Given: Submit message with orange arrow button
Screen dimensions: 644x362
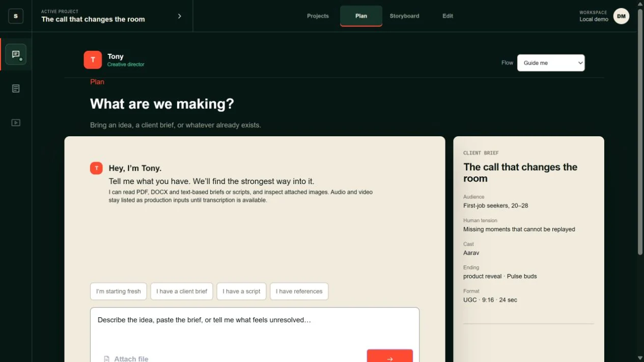Looking at the screenshot, I should click(x=390, y=356).
